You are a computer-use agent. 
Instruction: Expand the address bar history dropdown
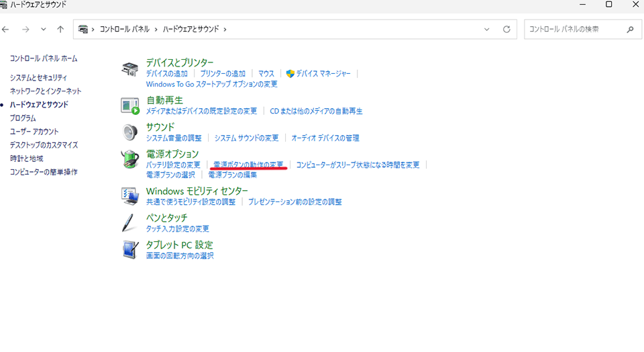coord(487,30)
